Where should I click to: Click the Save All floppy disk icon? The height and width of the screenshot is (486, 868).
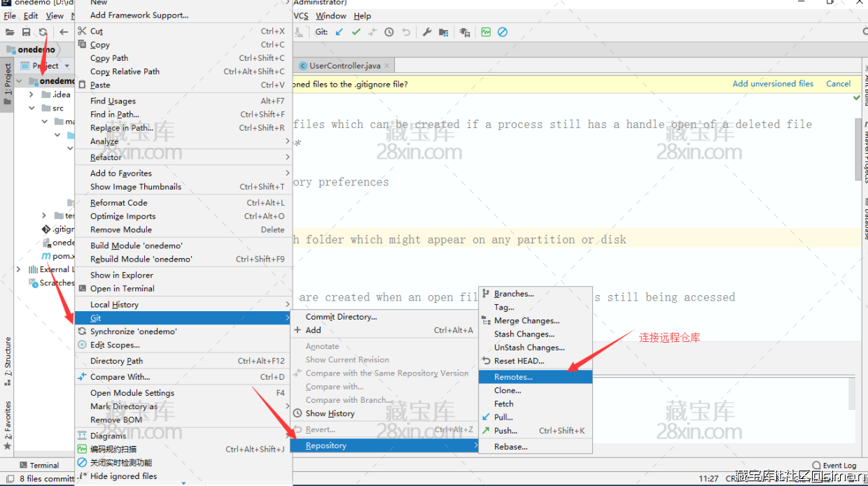[26, 32]
